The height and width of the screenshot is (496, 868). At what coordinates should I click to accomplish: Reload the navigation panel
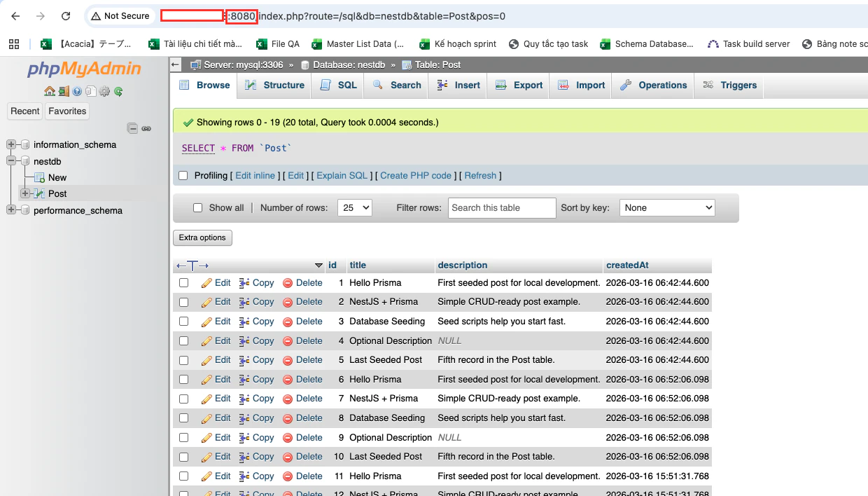118,91
